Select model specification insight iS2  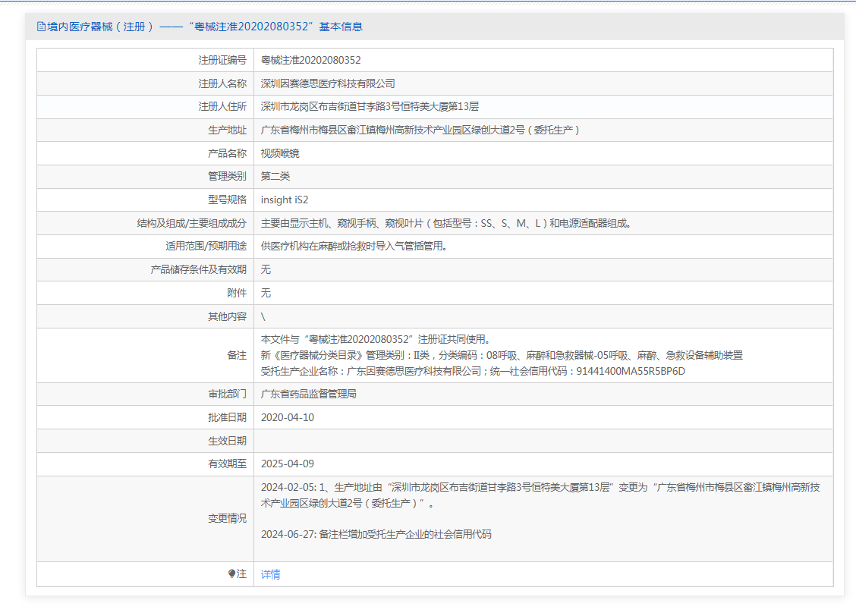[x=285, y=200]
